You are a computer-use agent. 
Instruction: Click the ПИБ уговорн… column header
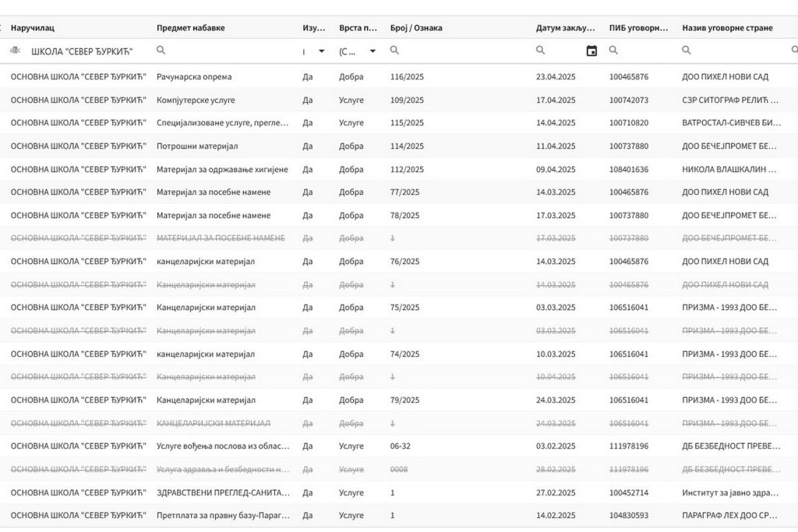pos(639,28)
